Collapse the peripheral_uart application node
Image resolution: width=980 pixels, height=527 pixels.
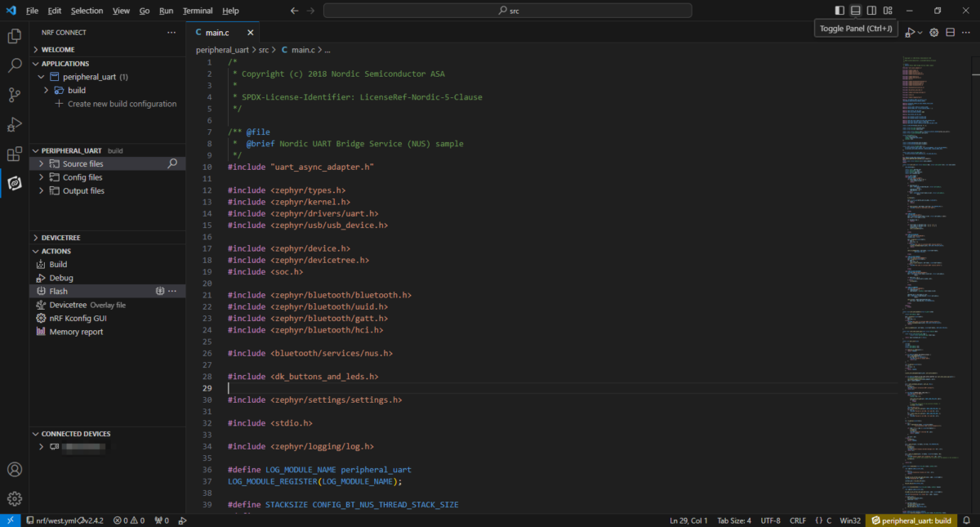tap(41, 77)
